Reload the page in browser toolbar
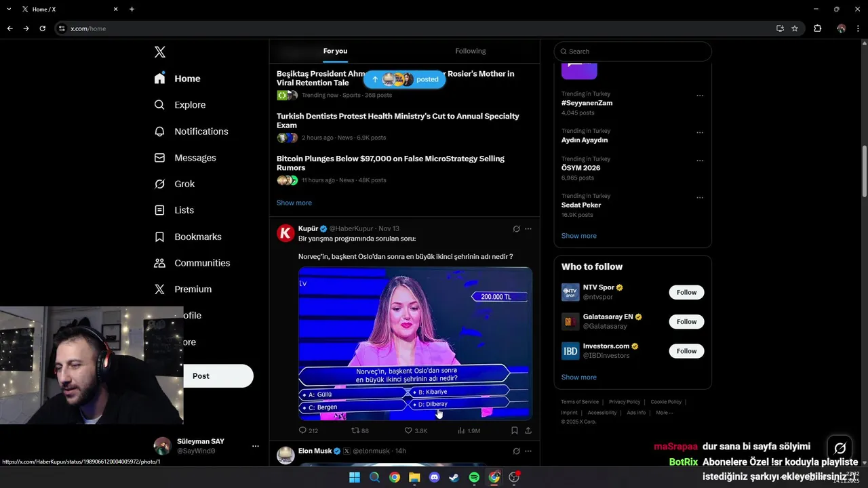This screenshot has width=868, height=488. (x=42, y=28)
